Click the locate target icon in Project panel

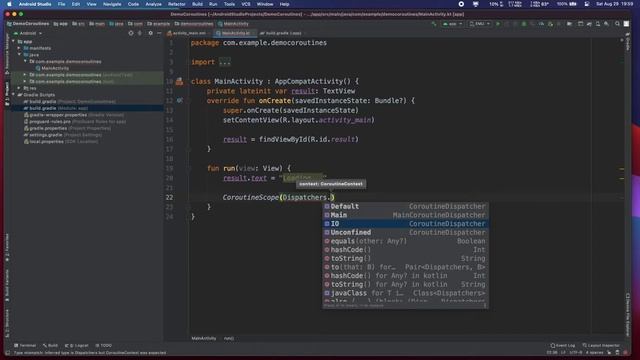click(x=131, y=33)
